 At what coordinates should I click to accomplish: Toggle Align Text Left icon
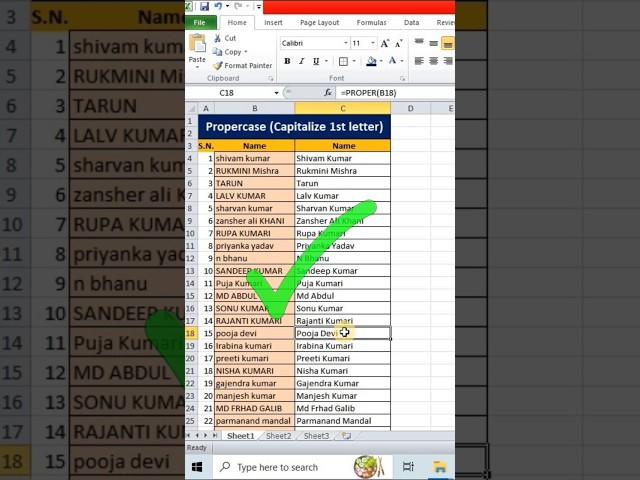(x=419, y=61)
